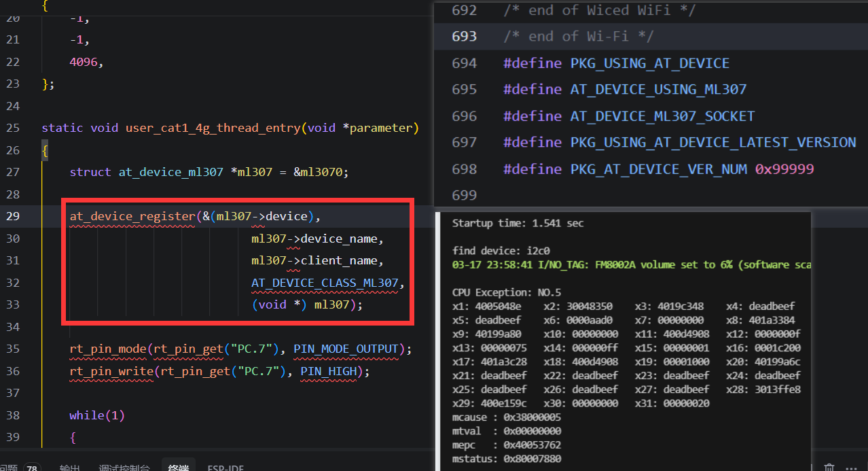
Task: Click line number 29 in the gutter
Action: tap(12, 216)
